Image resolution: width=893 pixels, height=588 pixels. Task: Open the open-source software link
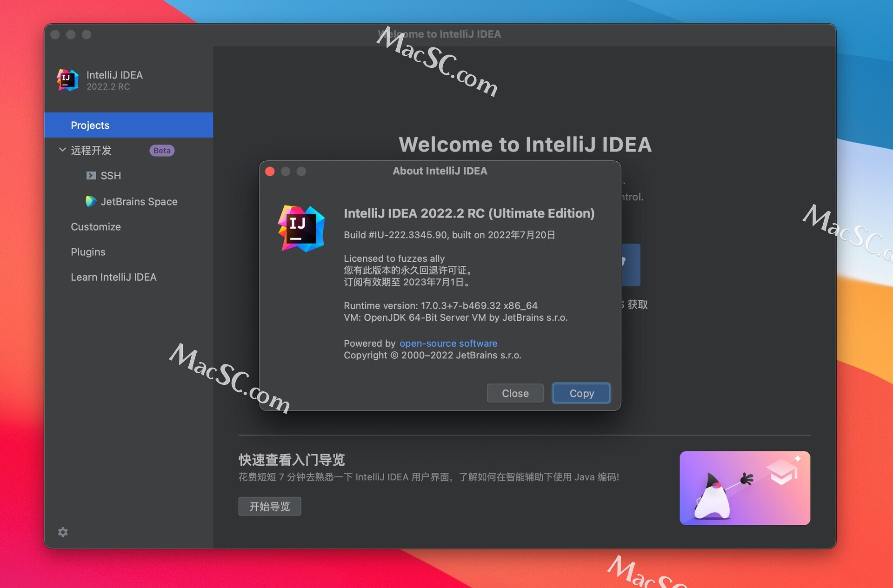click(448, 344)
